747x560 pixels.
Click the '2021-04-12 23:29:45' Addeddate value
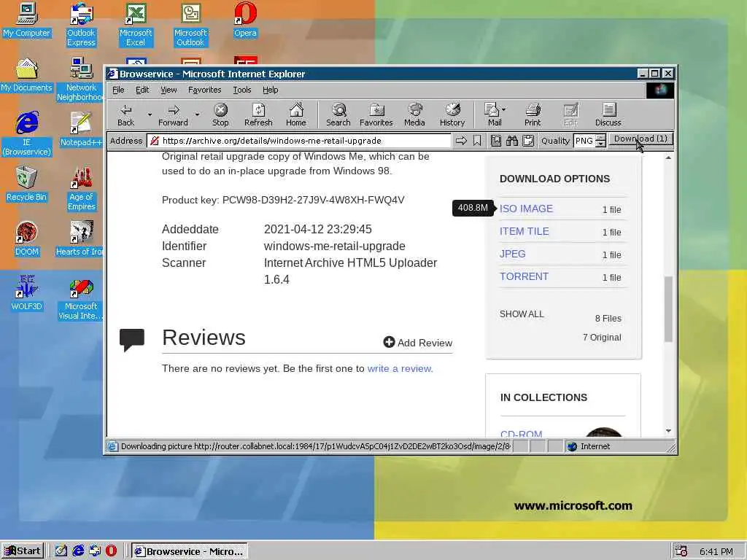318,229
